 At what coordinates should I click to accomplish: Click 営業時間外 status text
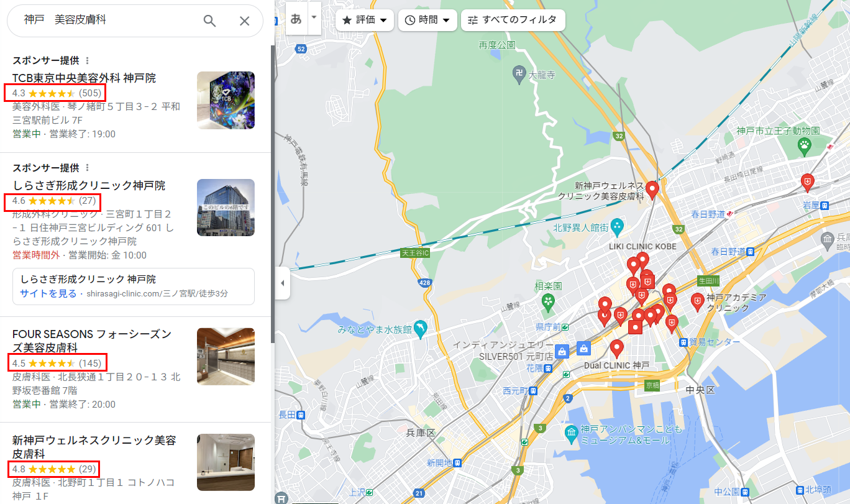[x=36, y=255]
